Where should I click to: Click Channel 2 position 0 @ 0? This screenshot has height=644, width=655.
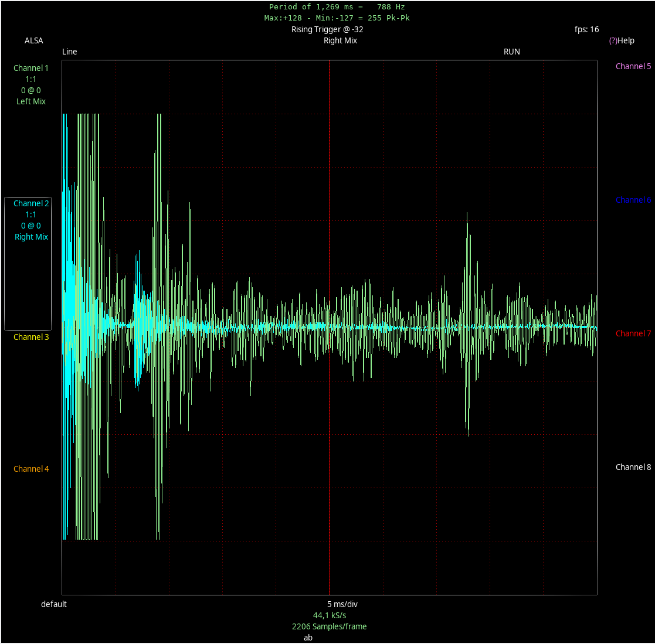coord(31,226)
